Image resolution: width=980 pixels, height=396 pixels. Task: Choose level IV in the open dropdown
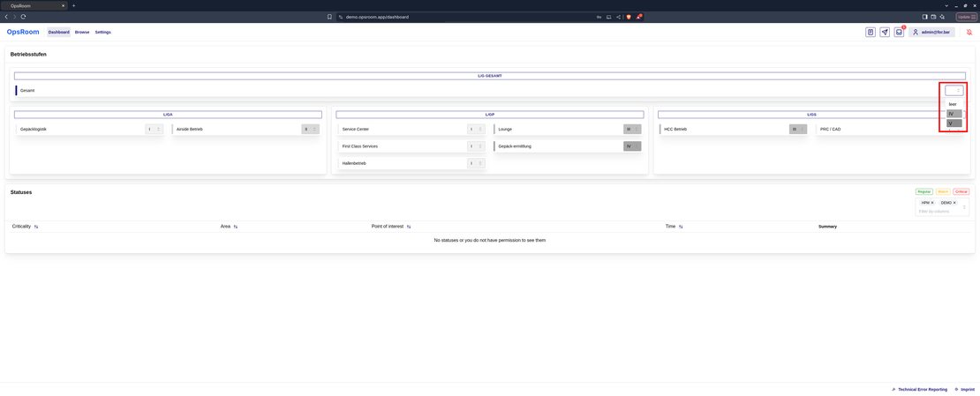click(954, 114)
